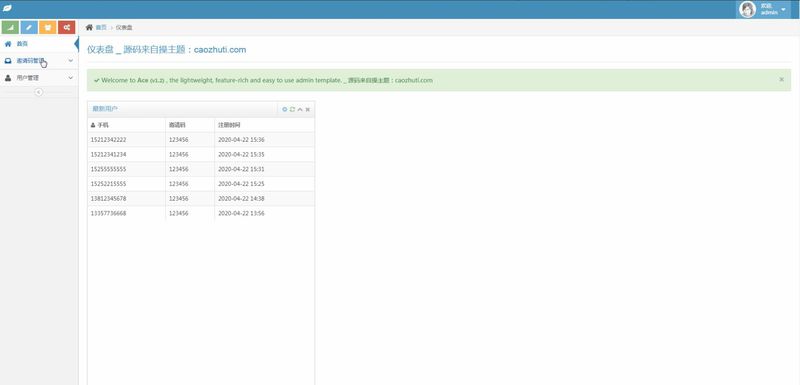This screenshot has height=385, width=800.
Task: Select phone number 15252215555
Action: 108,184
